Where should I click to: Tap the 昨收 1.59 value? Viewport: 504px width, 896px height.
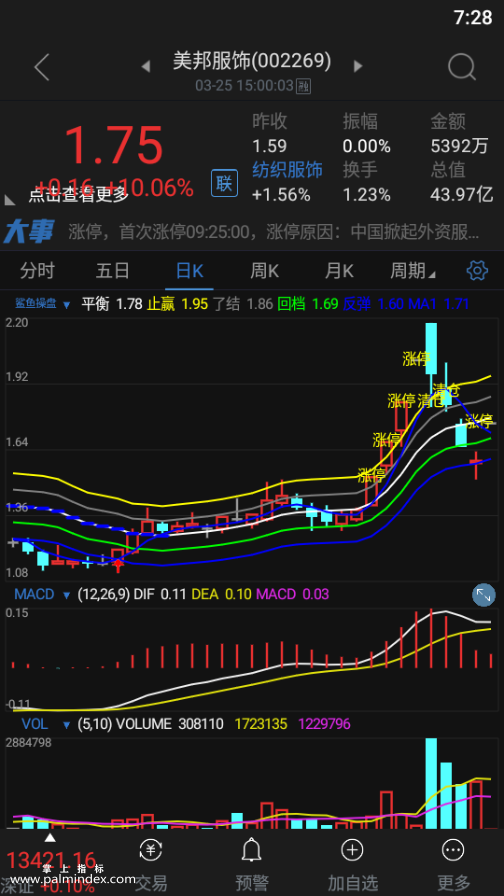270,146
